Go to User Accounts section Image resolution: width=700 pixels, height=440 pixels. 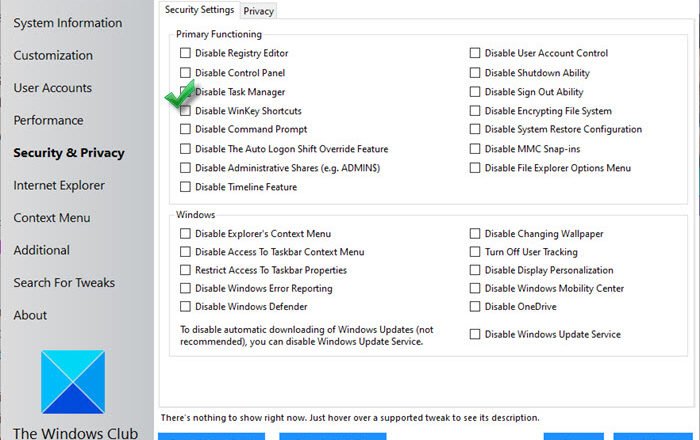[x=53, y=88]
